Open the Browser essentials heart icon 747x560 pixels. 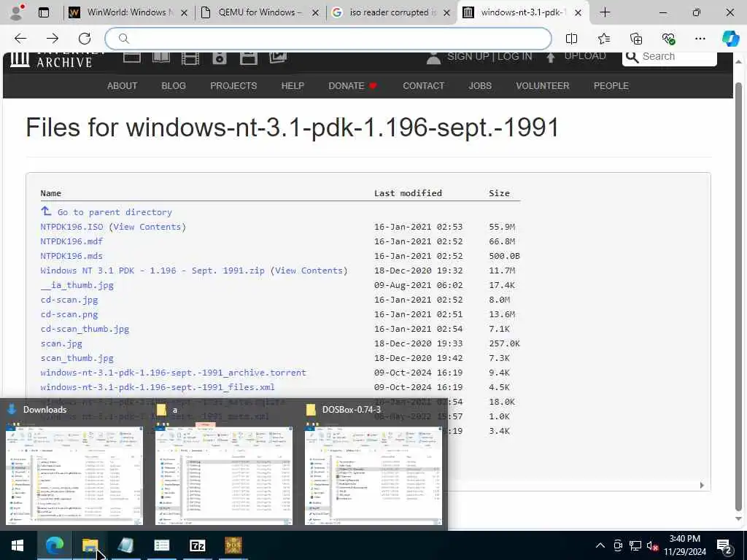tap(668, 39)
